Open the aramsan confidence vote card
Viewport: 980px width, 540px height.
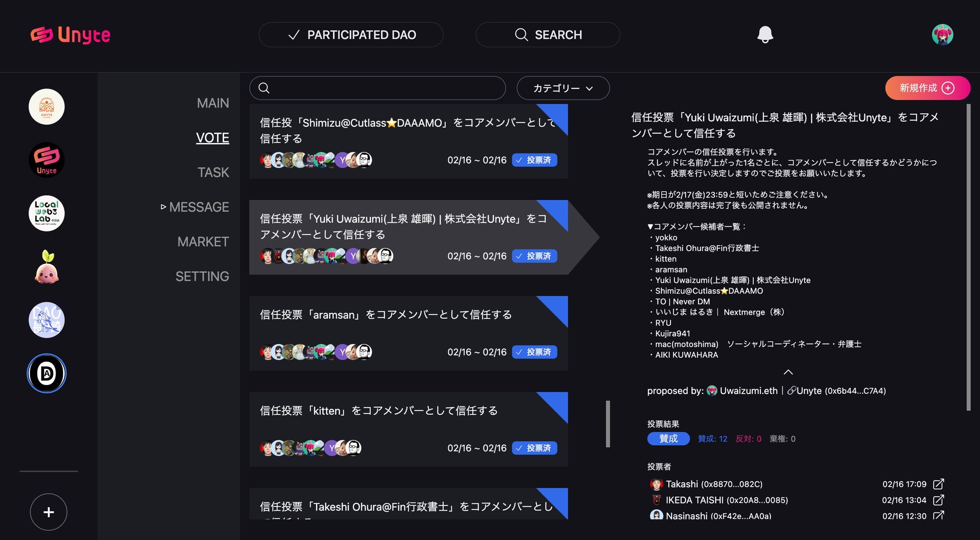click(409, 333)
